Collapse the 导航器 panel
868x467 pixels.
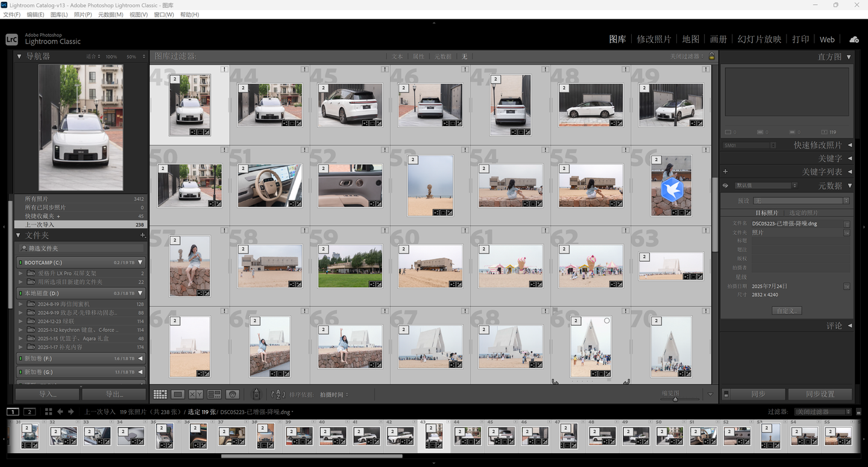[x=18, y=56]
